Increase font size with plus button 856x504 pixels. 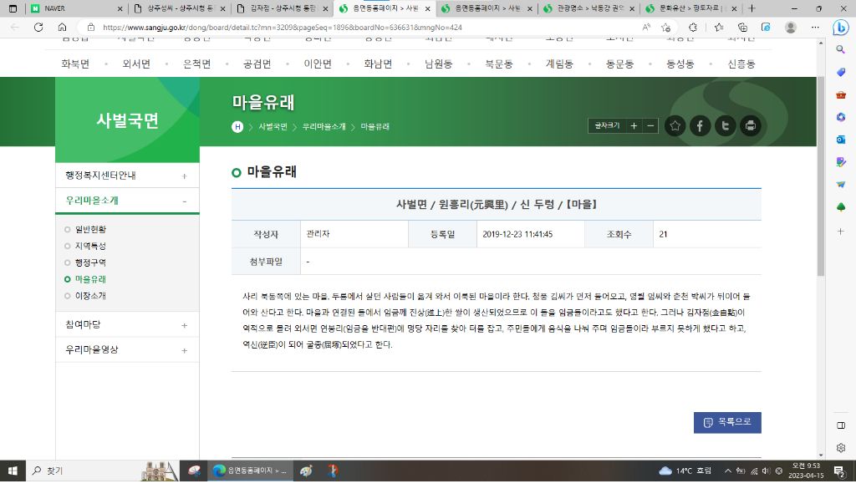[634, 125]
